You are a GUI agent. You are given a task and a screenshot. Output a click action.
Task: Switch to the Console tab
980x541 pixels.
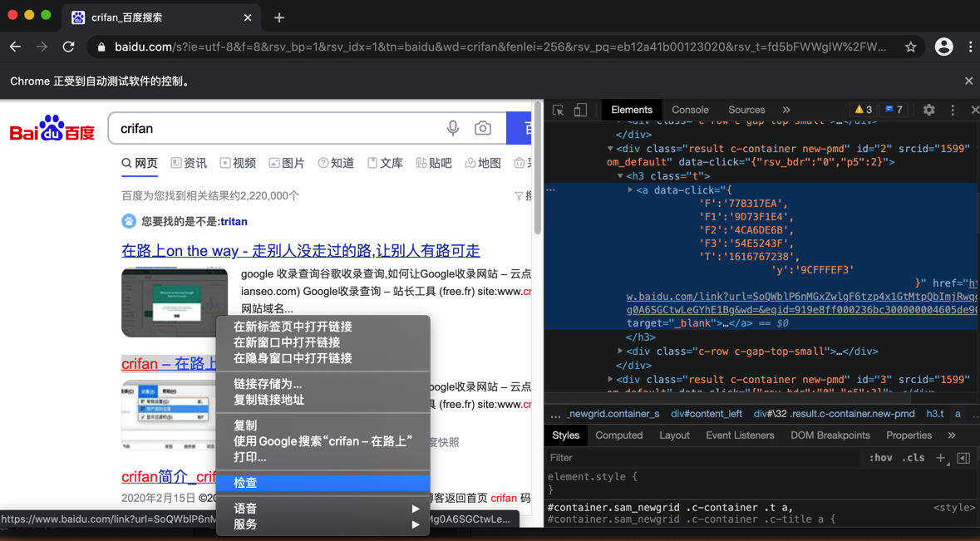690,110
